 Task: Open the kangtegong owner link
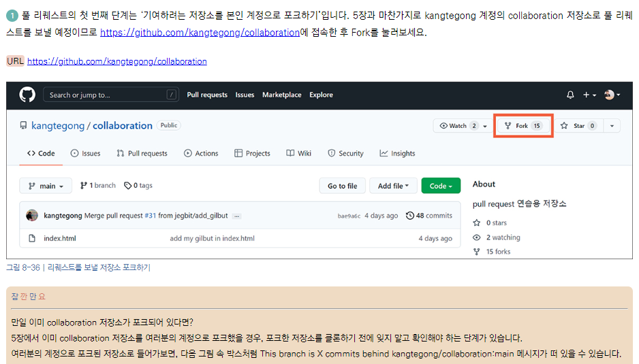(x=58, y=125)
